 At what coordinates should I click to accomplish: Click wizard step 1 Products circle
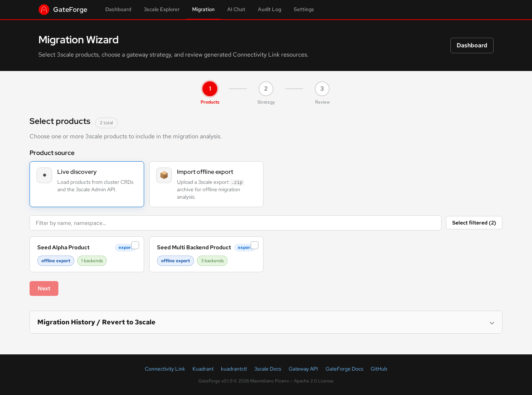tap(210, 89)
